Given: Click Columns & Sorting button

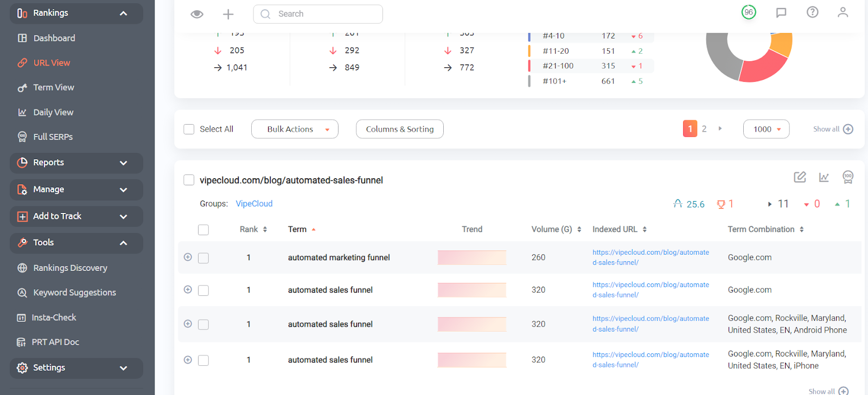Looking at the screenshot, I should tap(400, 129).
